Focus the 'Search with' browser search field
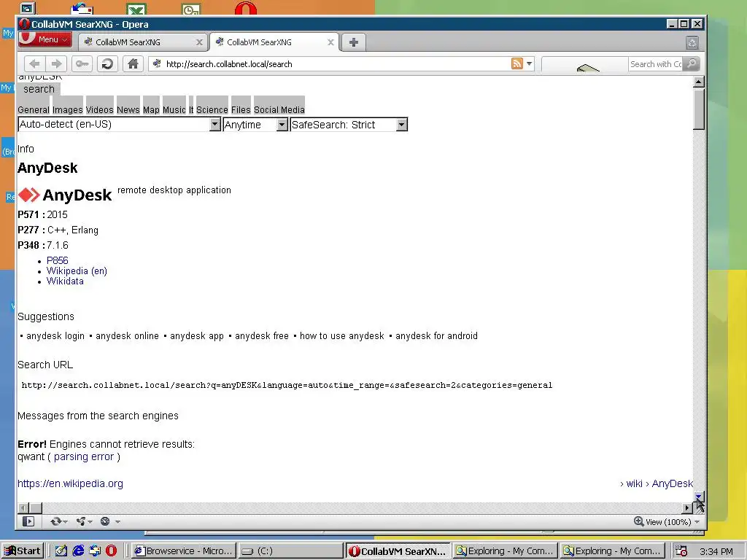Image resolution: width=747 pixels, height=560 pixels. [x=655, y=64]
